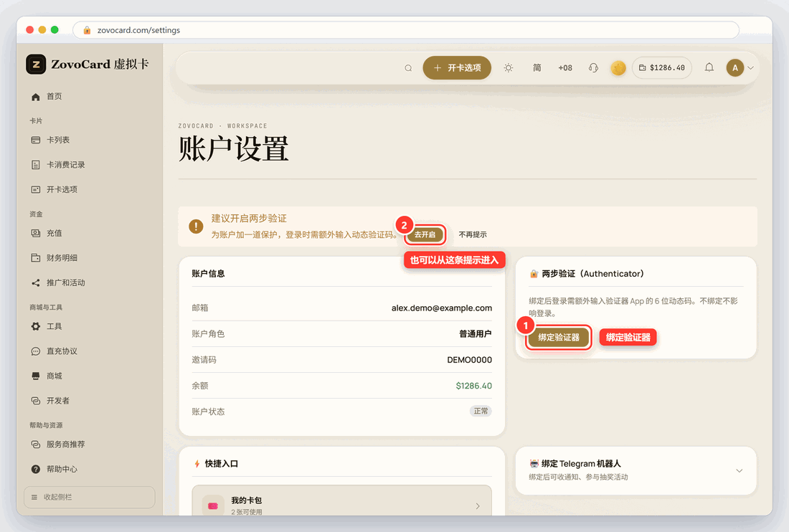Click the headset support icon

pyautogui.click(x=593, y=68)
